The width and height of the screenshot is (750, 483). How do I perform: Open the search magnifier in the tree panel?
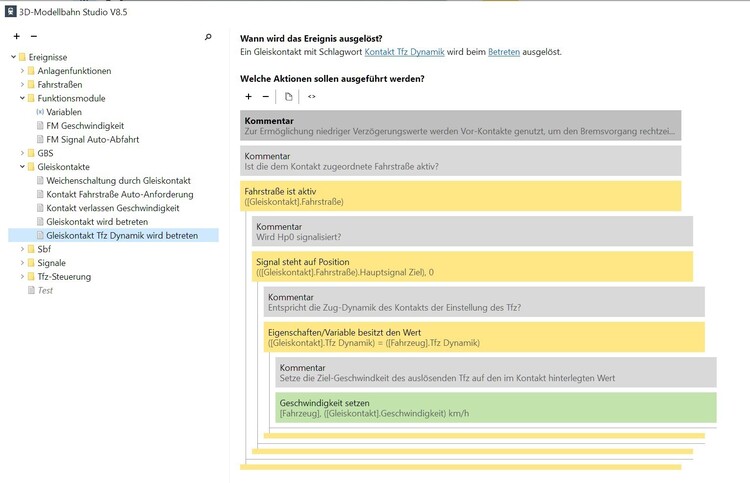click(208, 36)
